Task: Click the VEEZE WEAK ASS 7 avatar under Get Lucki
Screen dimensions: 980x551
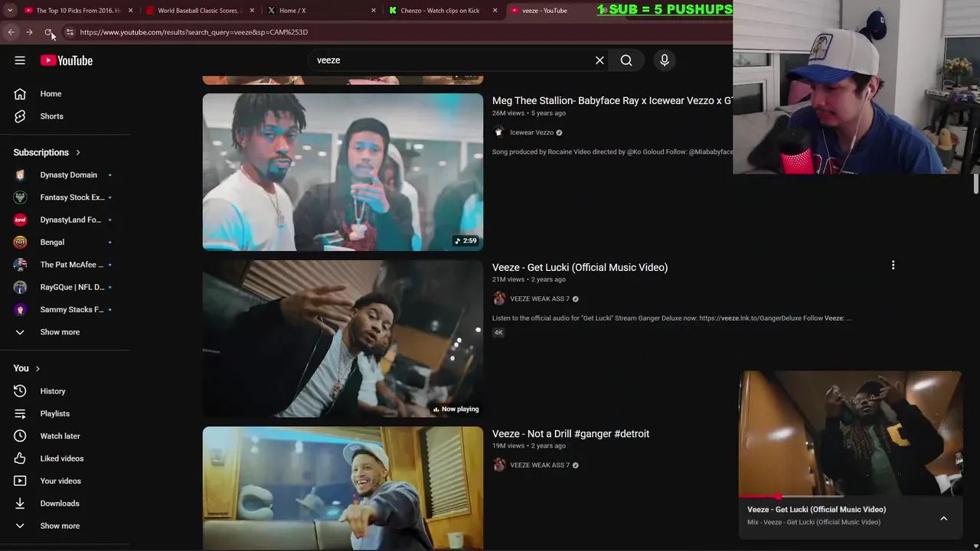Action: (499, 298)
